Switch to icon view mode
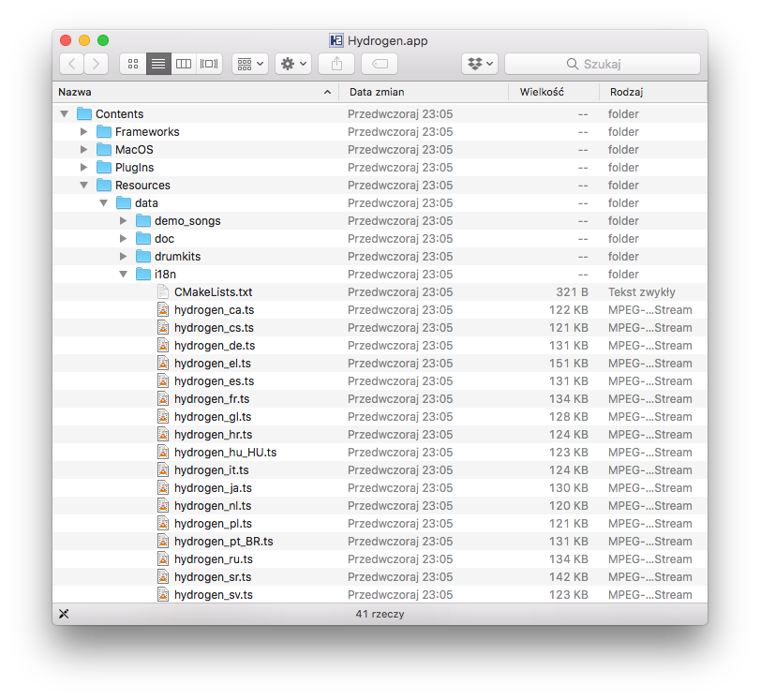Image resolution: width=760 pixels, height=700 pixels. click(x=132, y=64)
